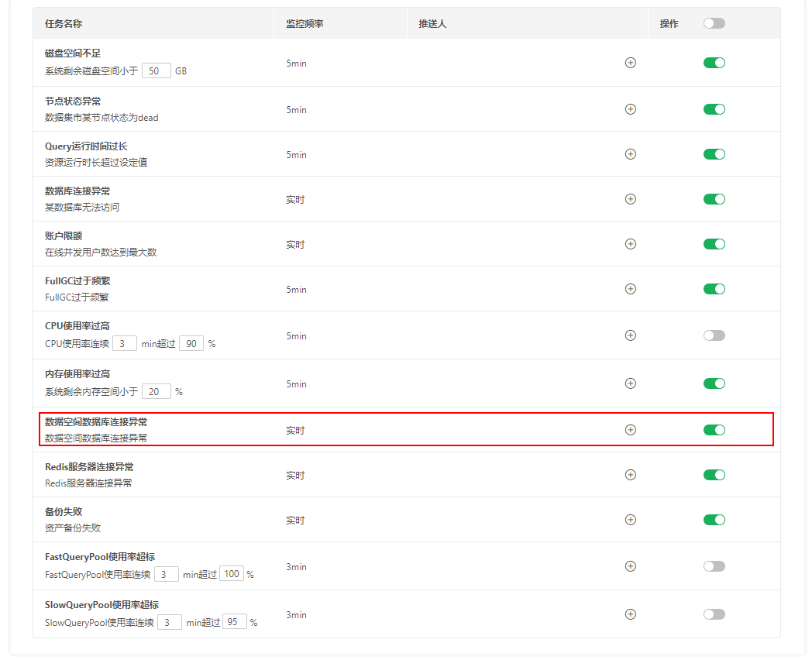The image size is (812, 660).
Task: Click plus icon on CPU使用率过高 row
Action: click(x=631, y=335)
